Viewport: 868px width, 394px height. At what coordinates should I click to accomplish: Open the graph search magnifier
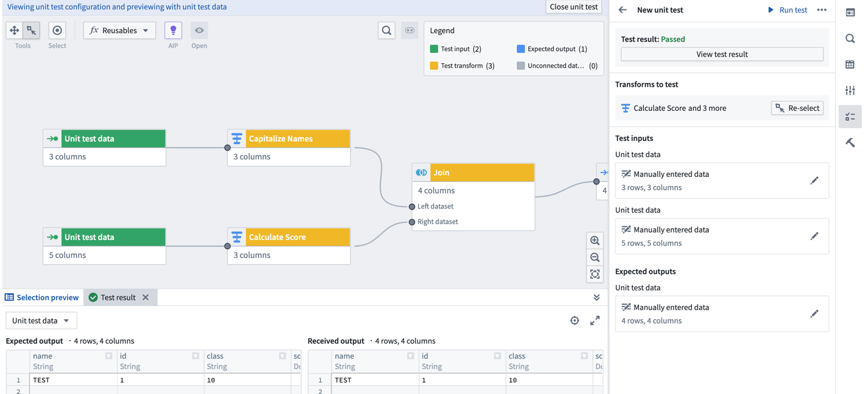click(387, 31)
